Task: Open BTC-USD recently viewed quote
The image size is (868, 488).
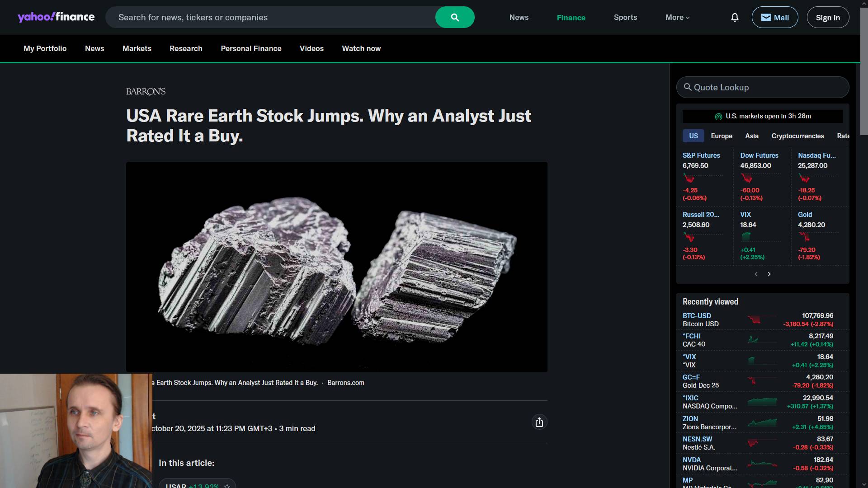Action: (696, 316)
